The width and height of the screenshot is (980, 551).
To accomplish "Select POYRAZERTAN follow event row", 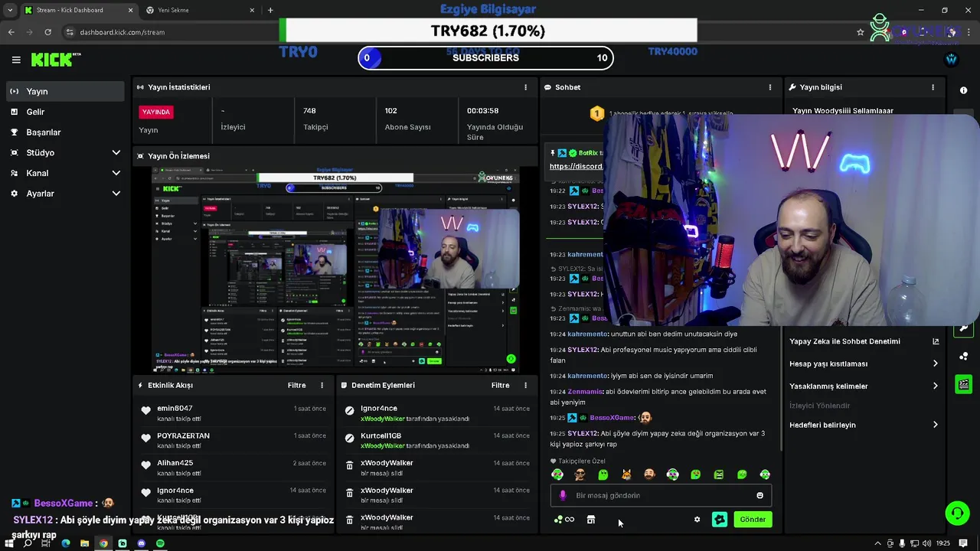I will tap(233, 440).
